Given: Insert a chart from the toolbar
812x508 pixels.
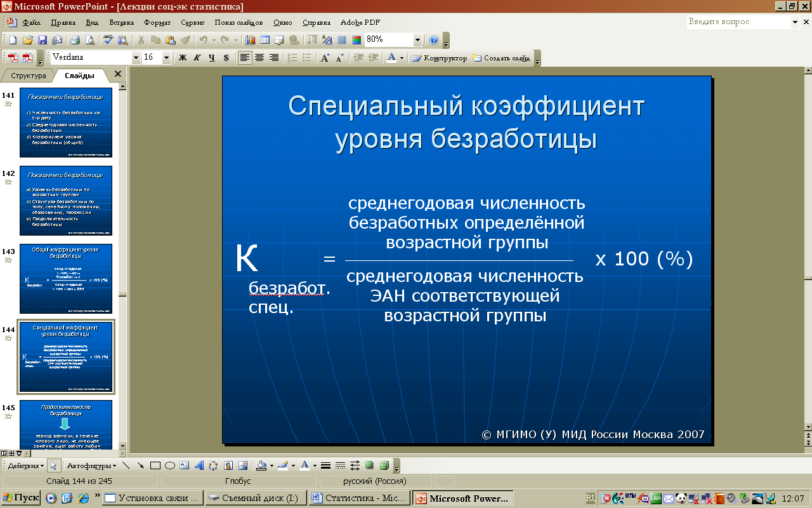Looking at the screenshot, I should pos(250,40).
